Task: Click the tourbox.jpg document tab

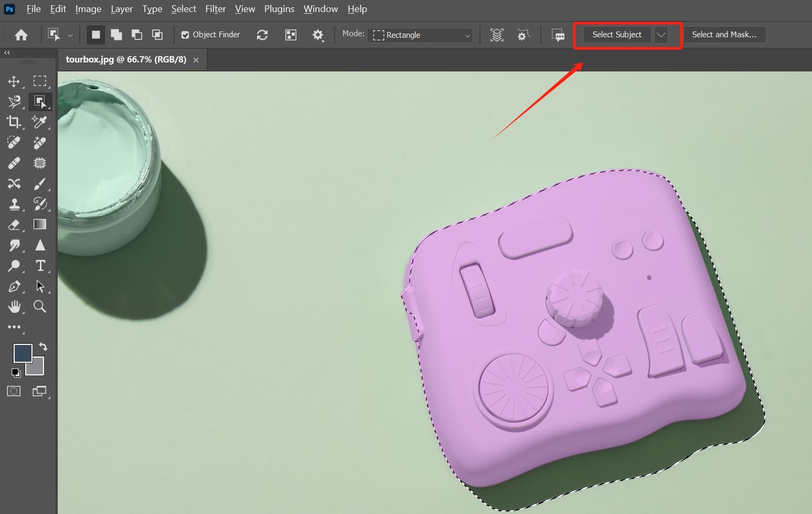Action: point(126,59)
